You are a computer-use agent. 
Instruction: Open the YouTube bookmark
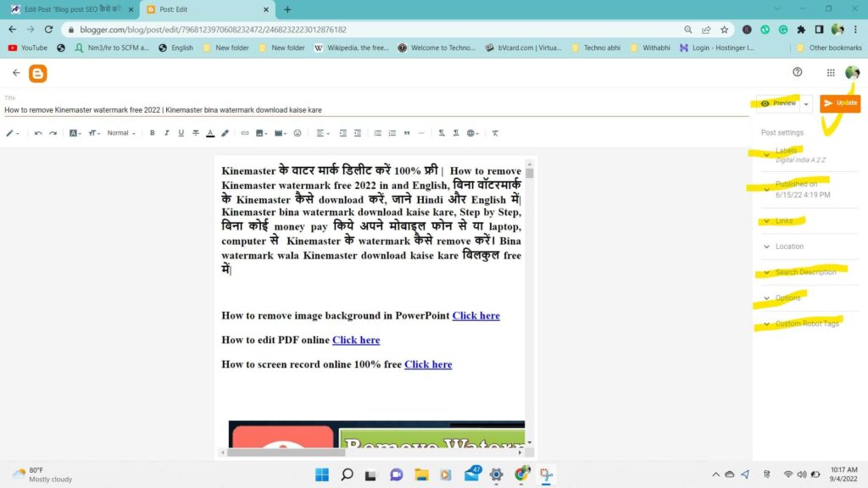tap(28, 48)
